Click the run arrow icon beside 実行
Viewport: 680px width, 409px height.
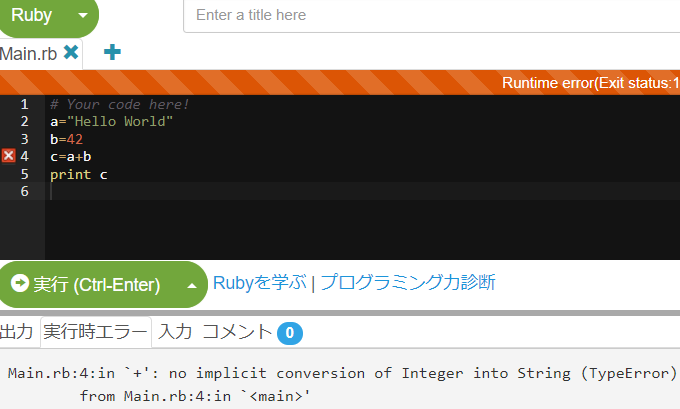20,284
